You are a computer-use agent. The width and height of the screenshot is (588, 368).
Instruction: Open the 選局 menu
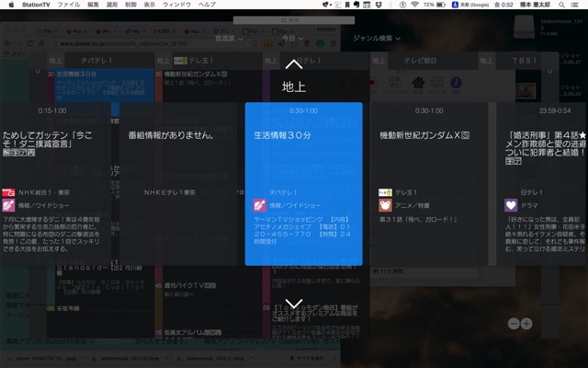click(112, 5)
